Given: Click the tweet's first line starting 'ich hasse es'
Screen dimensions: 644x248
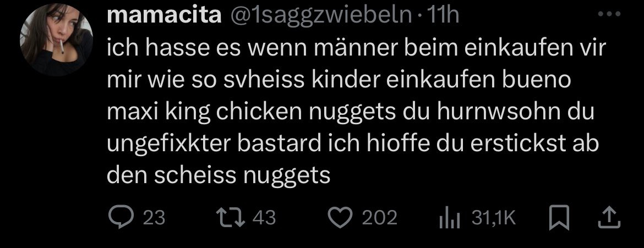Looking at the screenshot, I should [355, 50].
